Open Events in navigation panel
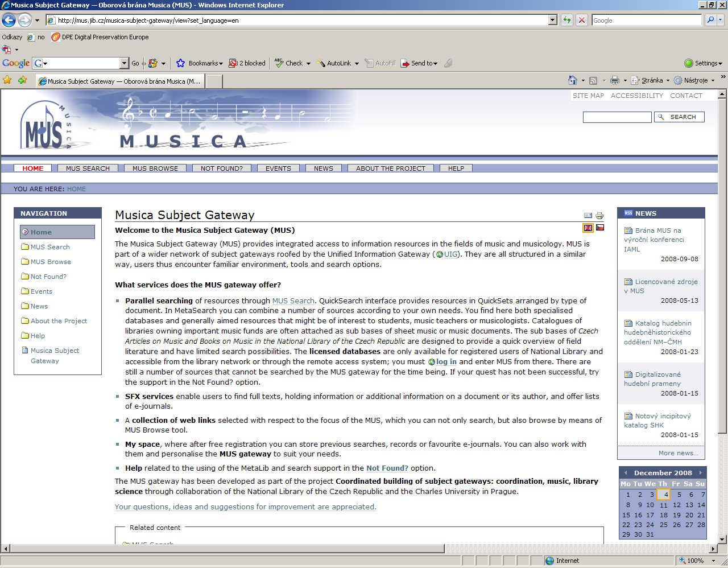The width and height of the screenshot is (728, 568). [x=41, y=291]
